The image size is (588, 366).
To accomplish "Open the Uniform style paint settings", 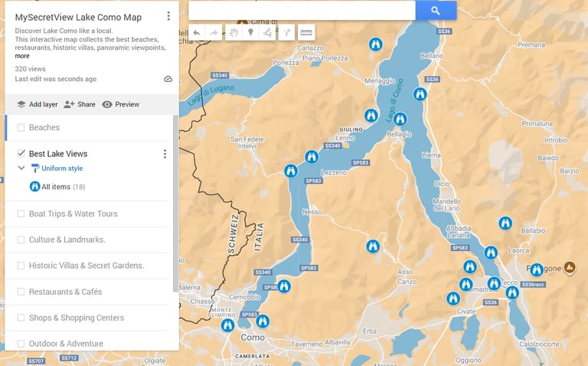I will click(57, 168).
